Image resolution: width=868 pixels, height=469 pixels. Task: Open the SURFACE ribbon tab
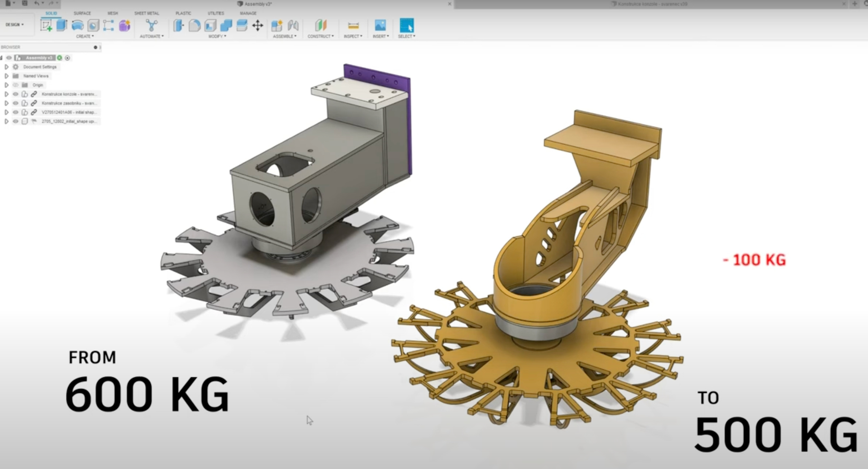click(x=82, y=13)
